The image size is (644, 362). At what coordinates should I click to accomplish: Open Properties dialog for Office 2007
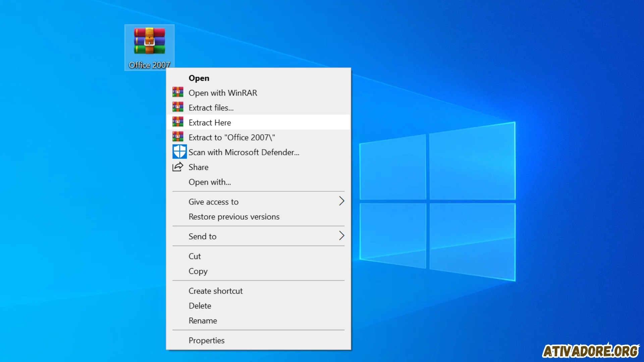pyautogui.click(x=206, y=340)
